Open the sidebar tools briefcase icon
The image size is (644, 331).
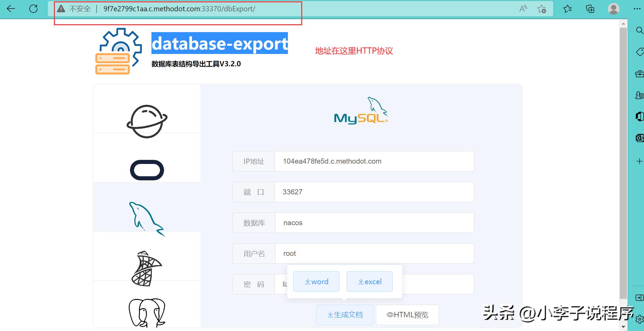[640, 73]
